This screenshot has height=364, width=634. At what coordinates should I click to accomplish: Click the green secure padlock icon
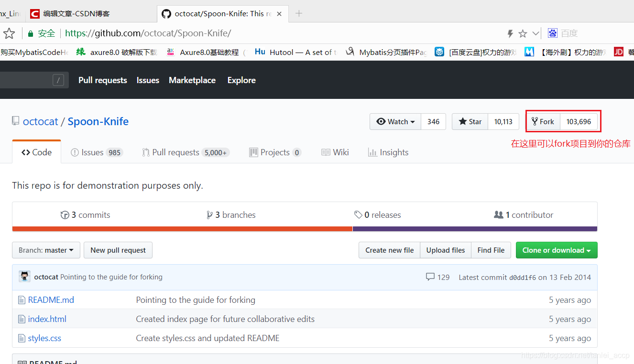point(31,33)
